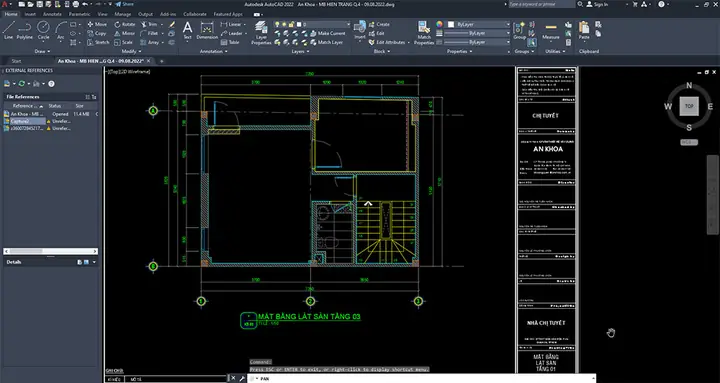
Task: Toggle group selection on/off icon in Groups panel
Action: pyautogui.click(x=532, y=42)
